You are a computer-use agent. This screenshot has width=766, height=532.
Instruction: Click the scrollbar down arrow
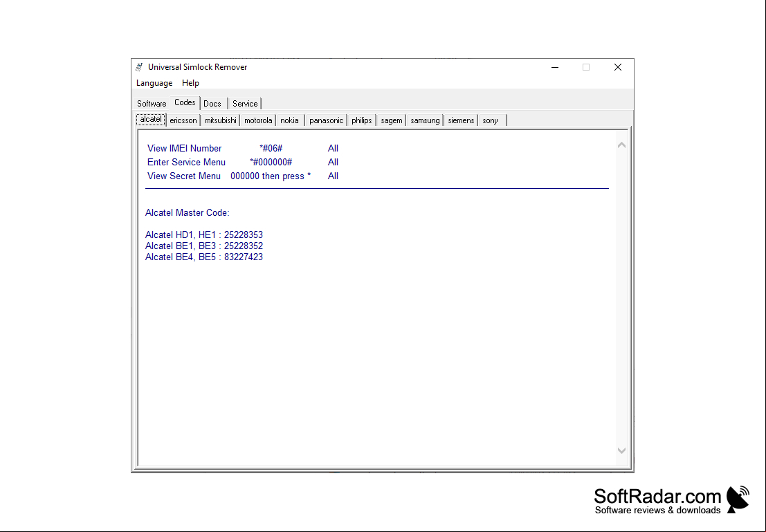(x=621, y=450)
